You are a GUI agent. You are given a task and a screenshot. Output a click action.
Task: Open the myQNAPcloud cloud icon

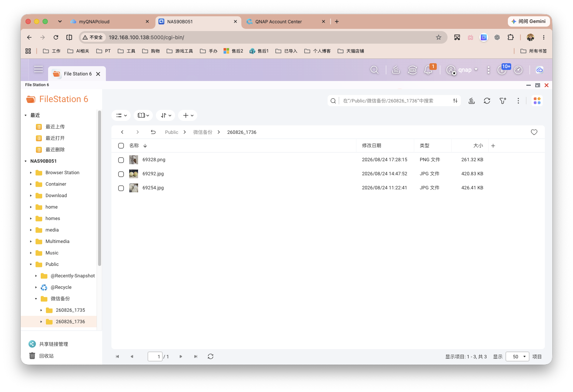tap(540, 70)
